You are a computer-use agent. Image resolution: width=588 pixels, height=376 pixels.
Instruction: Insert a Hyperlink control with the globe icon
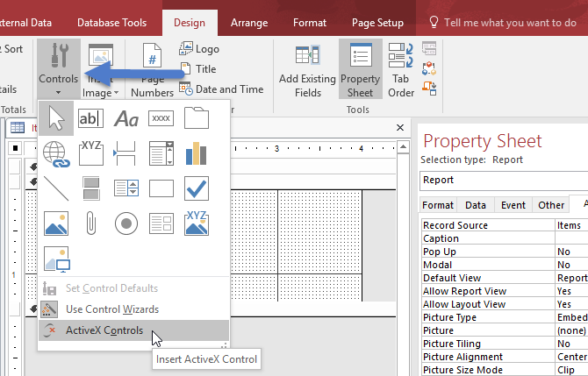56,153
